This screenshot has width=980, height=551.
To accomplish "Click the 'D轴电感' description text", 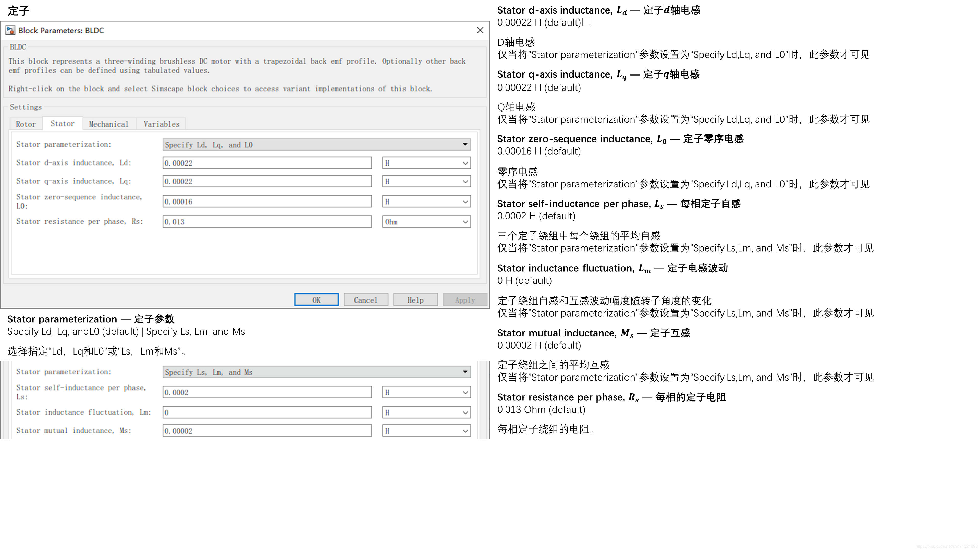I will [516, 42].
